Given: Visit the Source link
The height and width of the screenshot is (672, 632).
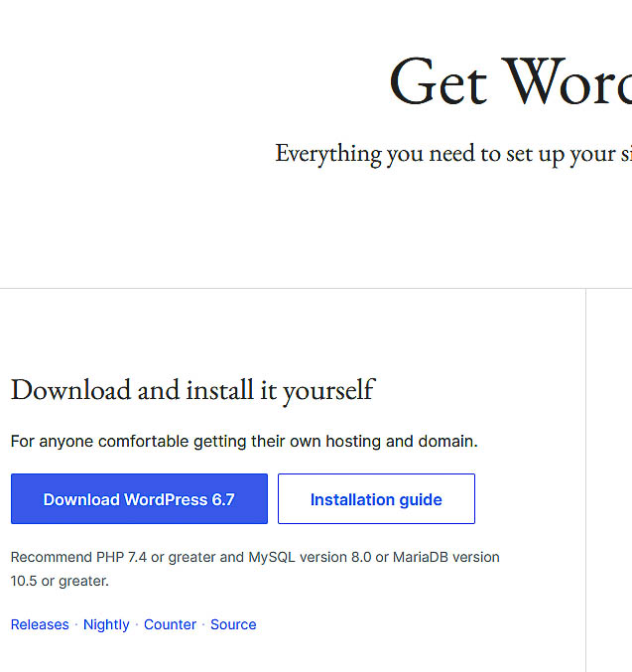Looking at the screenshot, I should [233, 624].
